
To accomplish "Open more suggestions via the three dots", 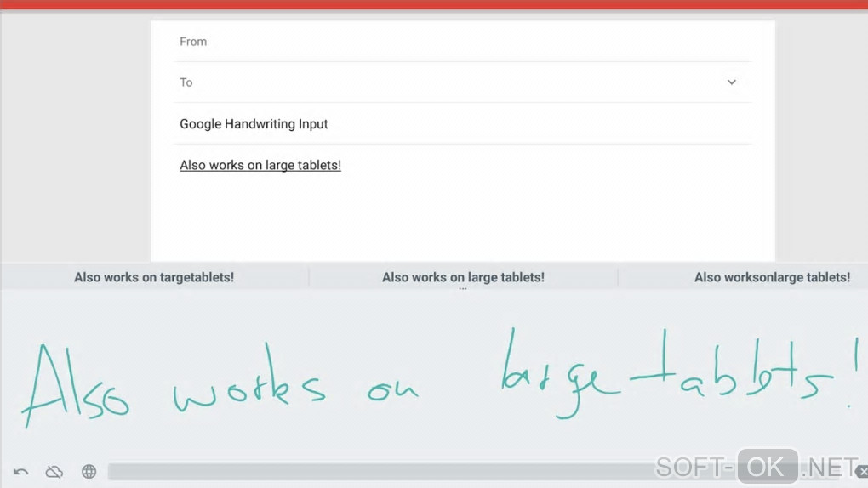I will pos(463,289).
